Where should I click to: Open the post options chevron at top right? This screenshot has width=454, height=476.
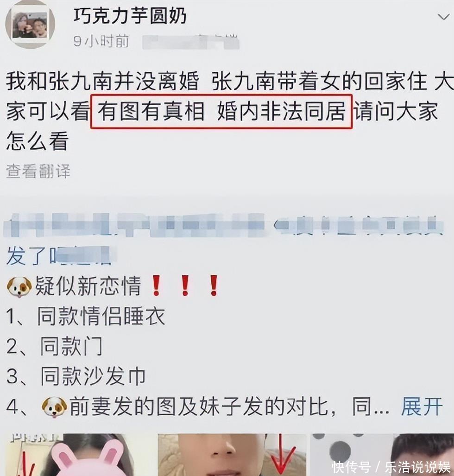(443, 17)
